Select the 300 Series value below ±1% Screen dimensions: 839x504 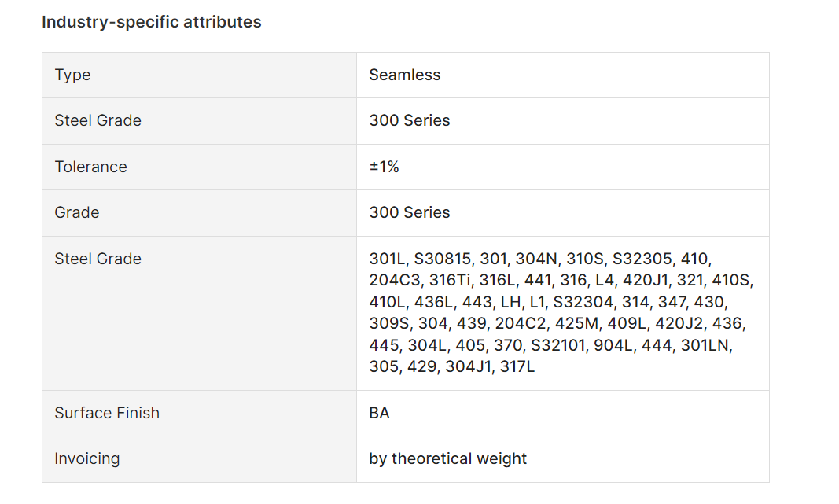coord(409,212)
